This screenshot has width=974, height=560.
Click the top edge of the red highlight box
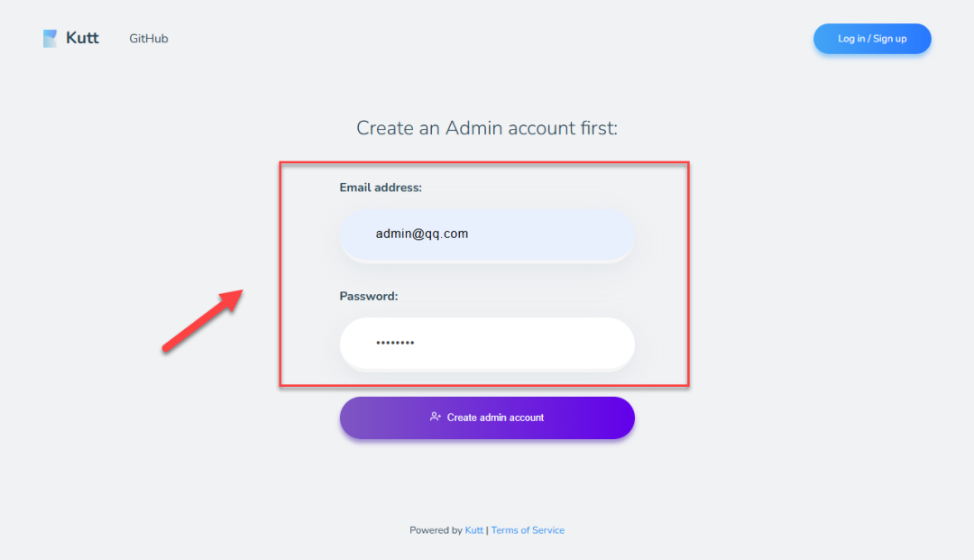pos(484,163)
